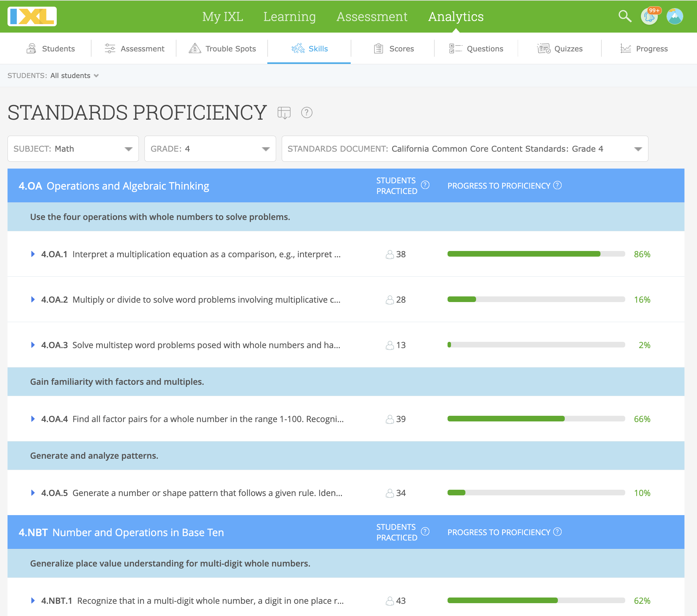
Task: Switch to the Skills tab
Action: click(317, 48)
